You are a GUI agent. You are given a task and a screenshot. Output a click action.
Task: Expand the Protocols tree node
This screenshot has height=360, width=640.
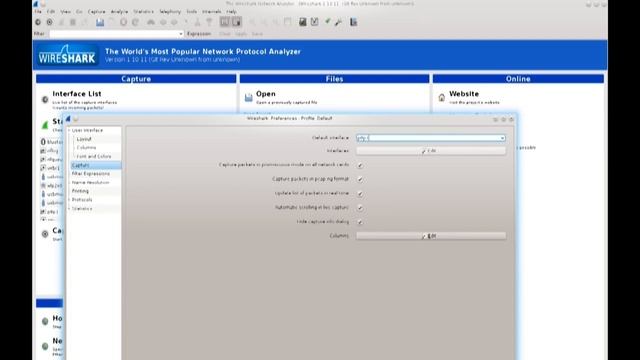coord(69,200)
